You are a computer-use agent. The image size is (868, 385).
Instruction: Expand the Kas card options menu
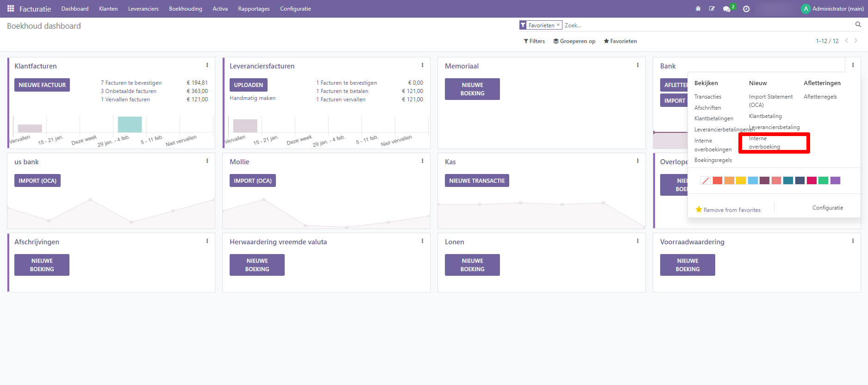coord(637,161)
